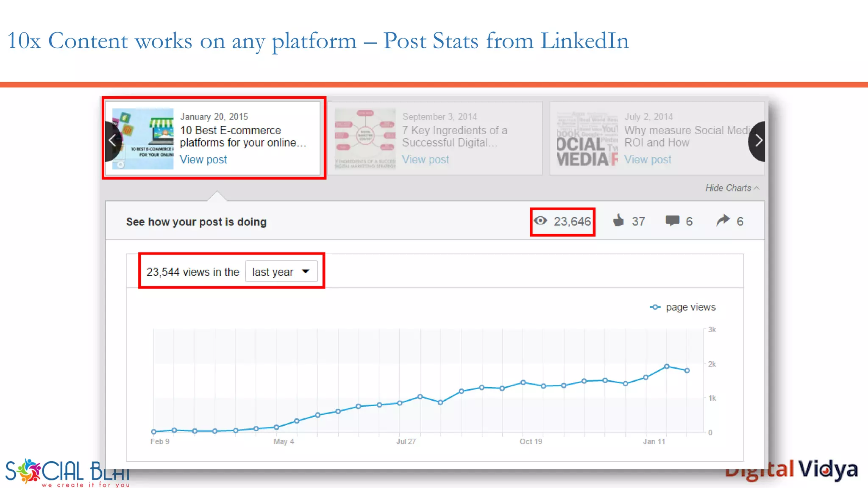This screenshot has height=488, width=868.
Task: Go to previous posts with left carousel arrow
Action: coord(113,141)
